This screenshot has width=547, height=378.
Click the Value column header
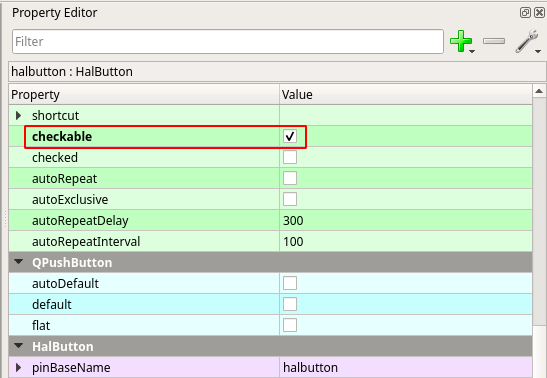[406, 94]
